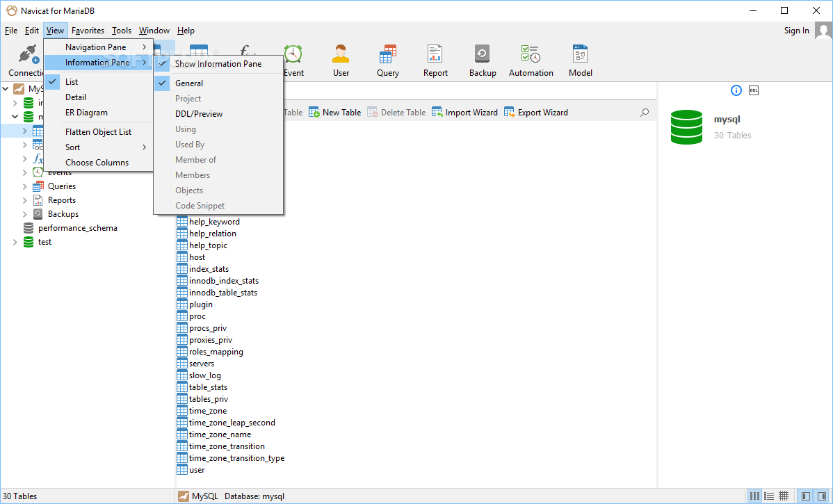Open the File menu
The height and width of the screenshot is (504, 833).
11,31
